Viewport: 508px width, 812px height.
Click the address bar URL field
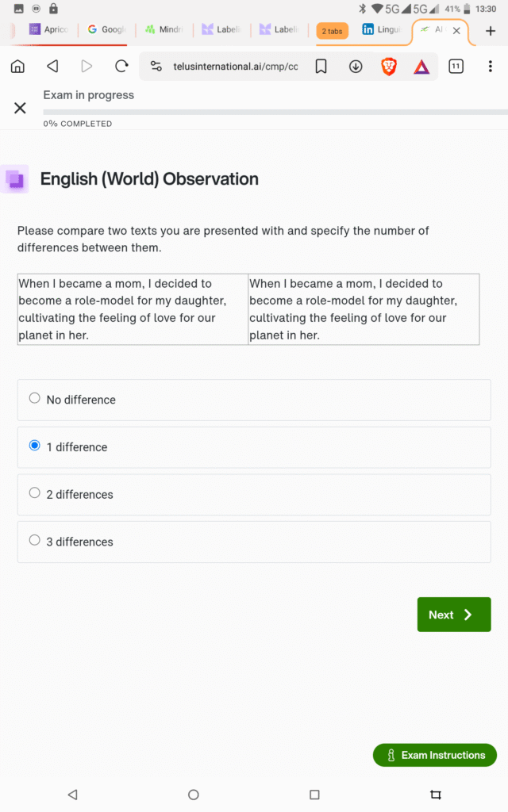click(235, 67)
